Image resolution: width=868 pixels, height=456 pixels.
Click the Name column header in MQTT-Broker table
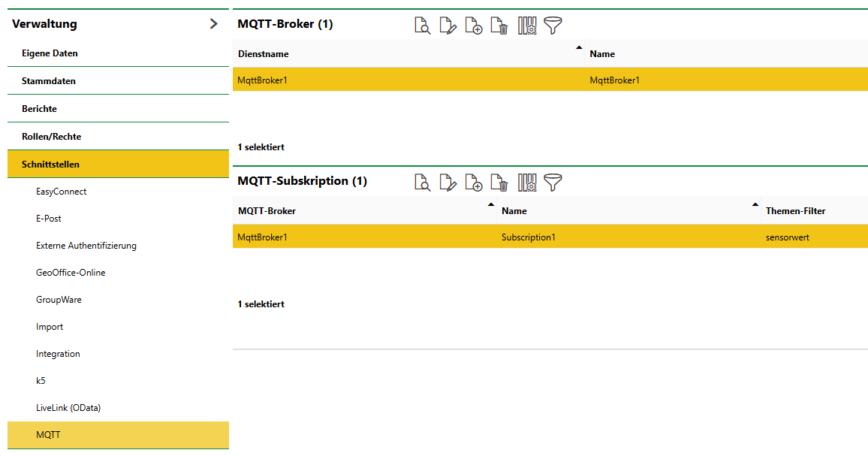(x=726, y=54)
